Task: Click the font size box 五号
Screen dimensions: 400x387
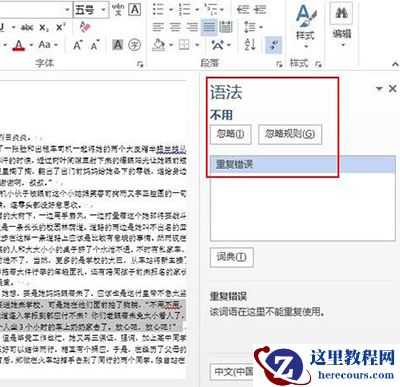Action: pyautogui.click(x=87, y=10)
